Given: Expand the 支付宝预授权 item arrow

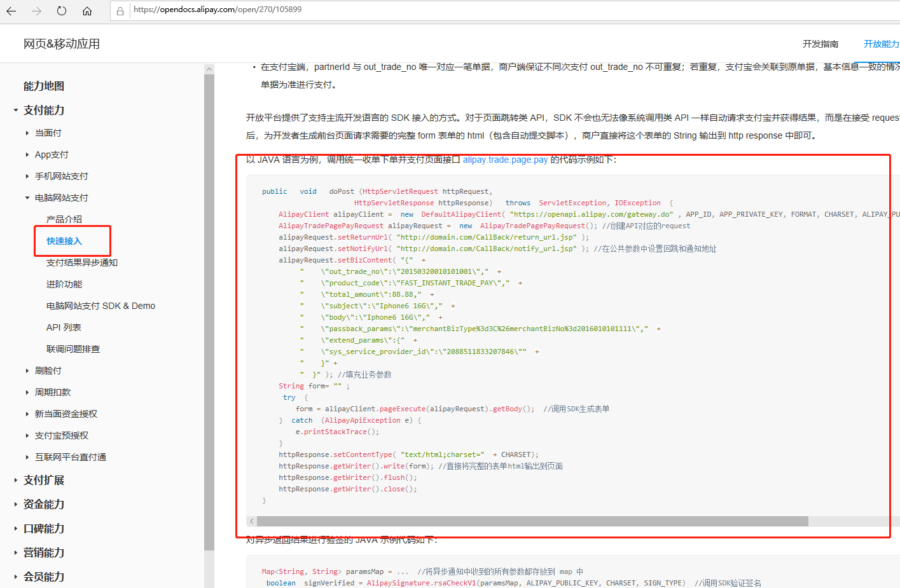Looking at the screenshot, I should (x=27, y=435).
